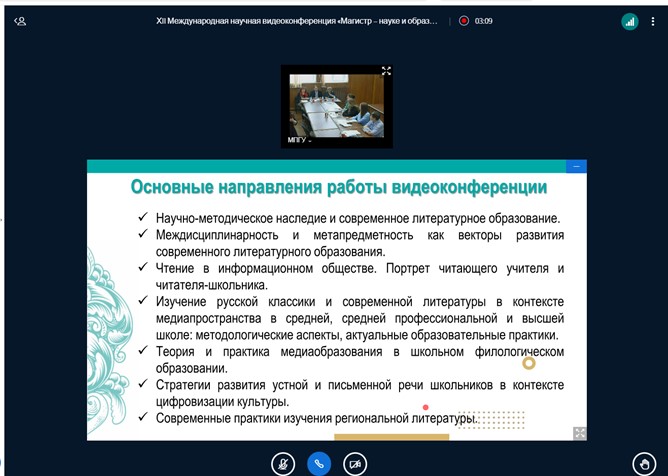Hide the presentation with minimize button

[575, 167]
